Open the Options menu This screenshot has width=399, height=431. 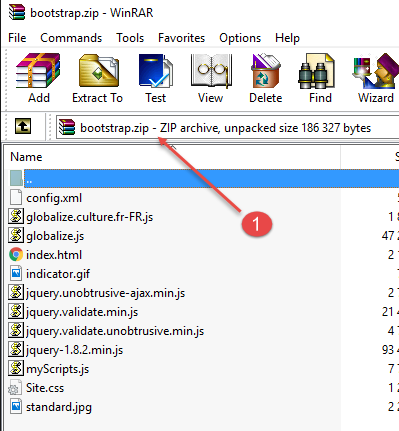tap(240, 38)
